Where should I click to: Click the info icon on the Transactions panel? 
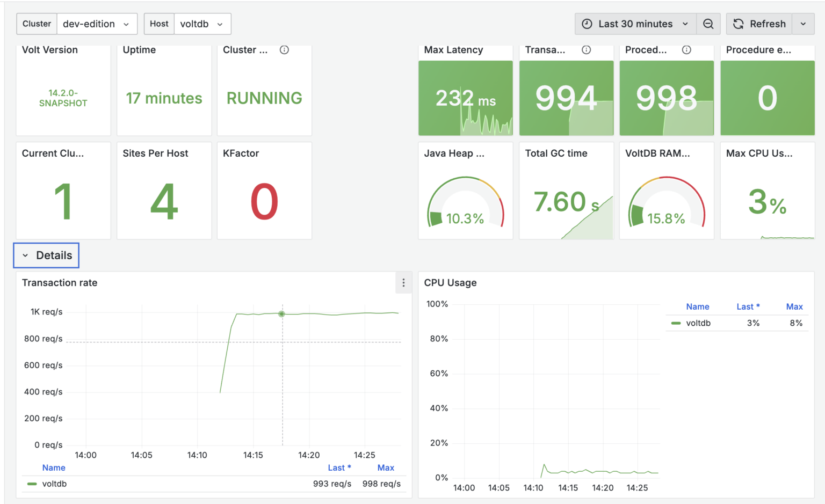[x=586, y=49]
